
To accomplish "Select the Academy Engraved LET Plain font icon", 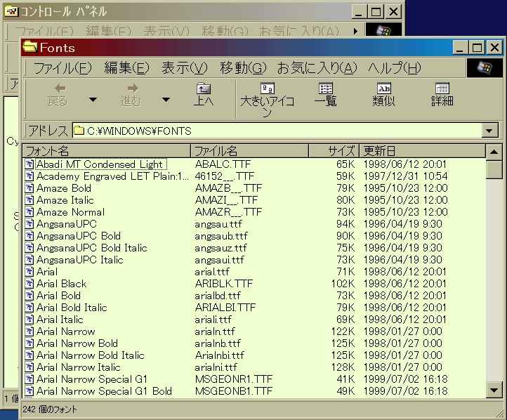I will pyautogui.click(x=29, y=176).
